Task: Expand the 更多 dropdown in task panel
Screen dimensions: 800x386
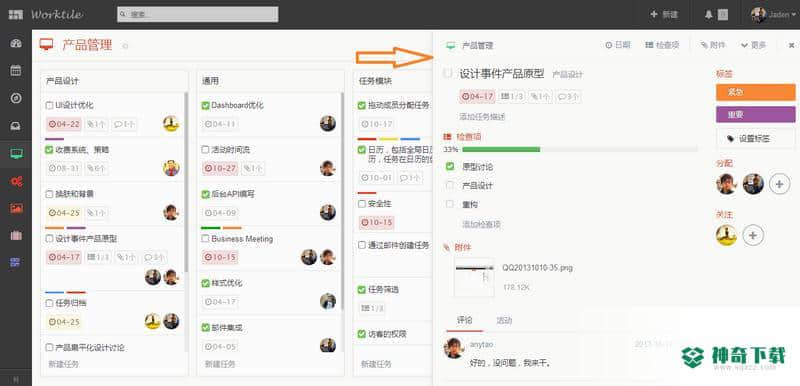Action: click(x=754, y=45)
